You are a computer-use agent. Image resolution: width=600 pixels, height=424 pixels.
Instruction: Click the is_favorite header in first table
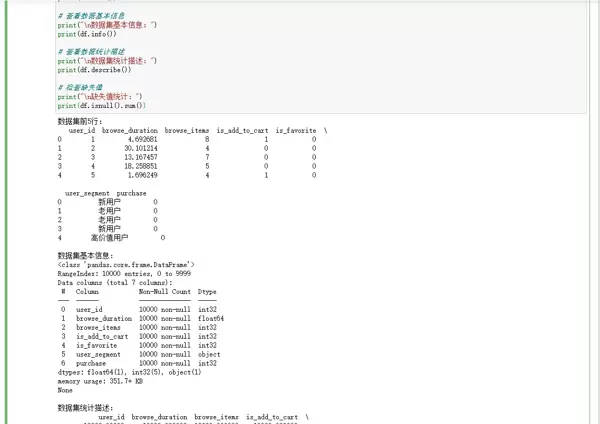click(x=296, y=131)
